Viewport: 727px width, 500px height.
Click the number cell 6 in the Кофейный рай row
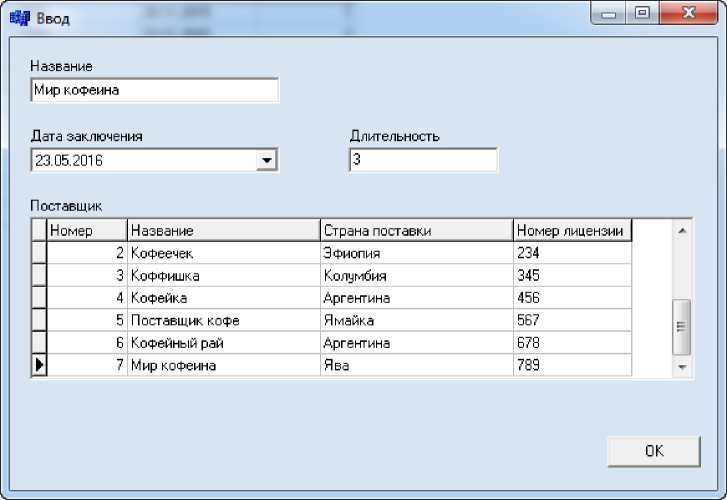point(87,343)
